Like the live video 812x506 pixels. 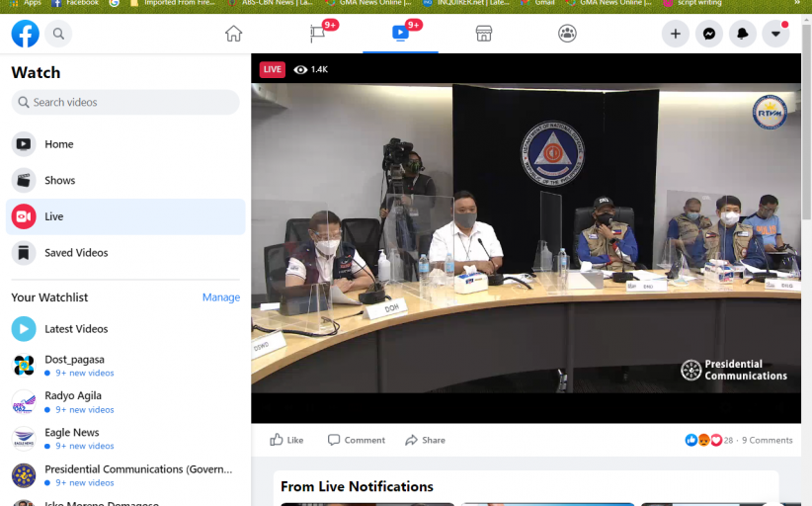[286, 440]
